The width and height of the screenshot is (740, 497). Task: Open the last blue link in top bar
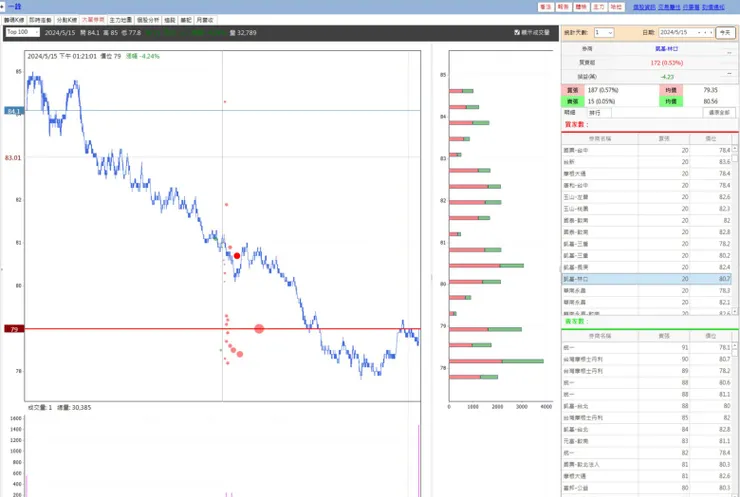[713, 7]
